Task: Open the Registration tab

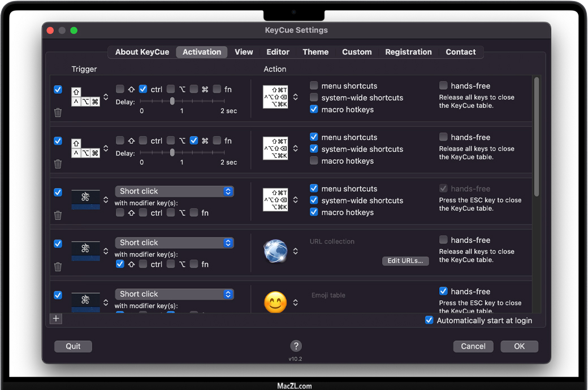Action: point(408,52)
